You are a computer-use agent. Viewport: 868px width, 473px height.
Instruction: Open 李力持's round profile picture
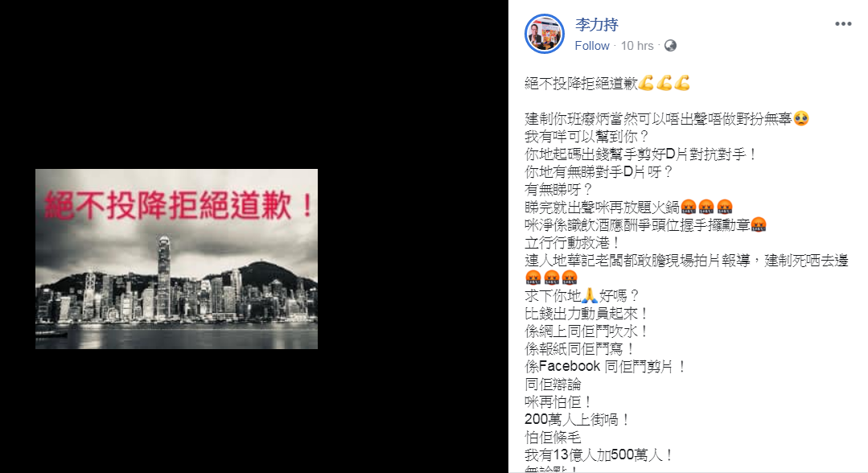click(544, 34)
